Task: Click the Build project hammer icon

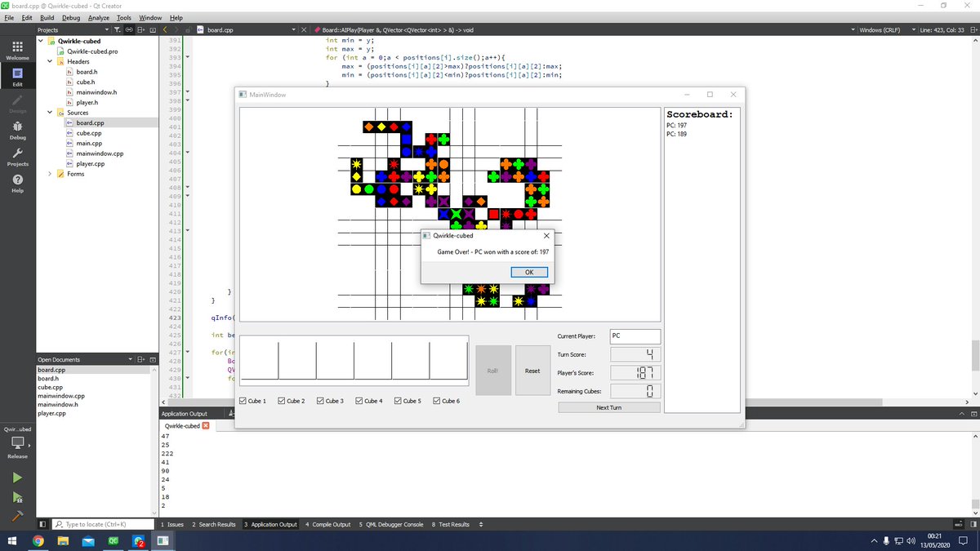Action: 17,516
